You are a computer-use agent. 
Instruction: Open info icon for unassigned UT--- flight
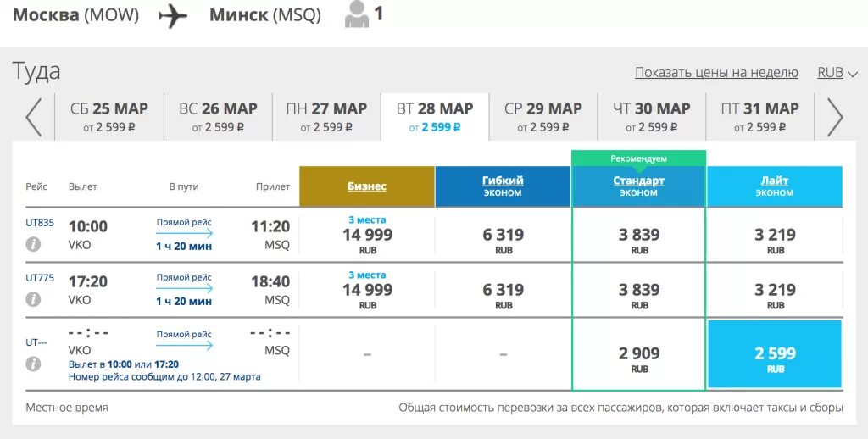pyautogui.click(x=33, y=364)
